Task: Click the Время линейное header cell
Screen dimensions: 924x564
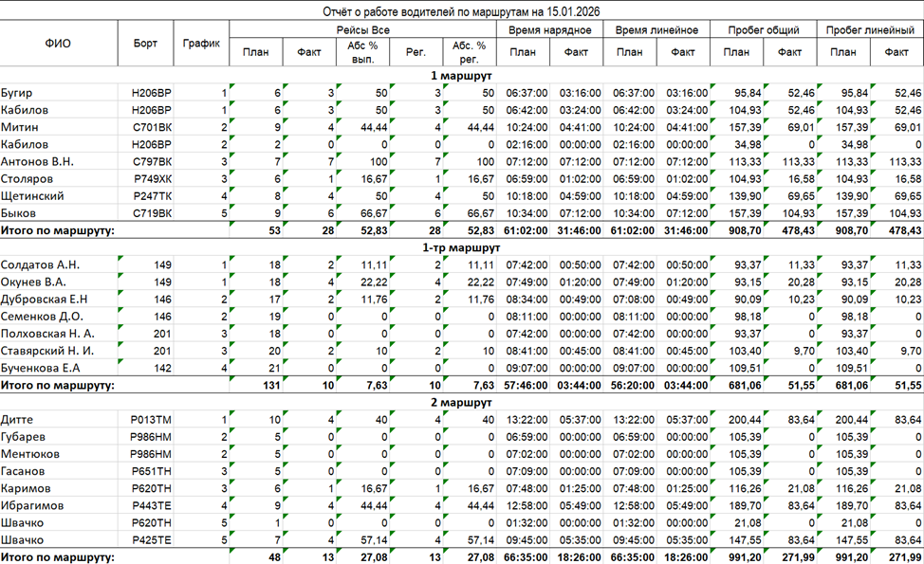Action: tap(656, 30)
